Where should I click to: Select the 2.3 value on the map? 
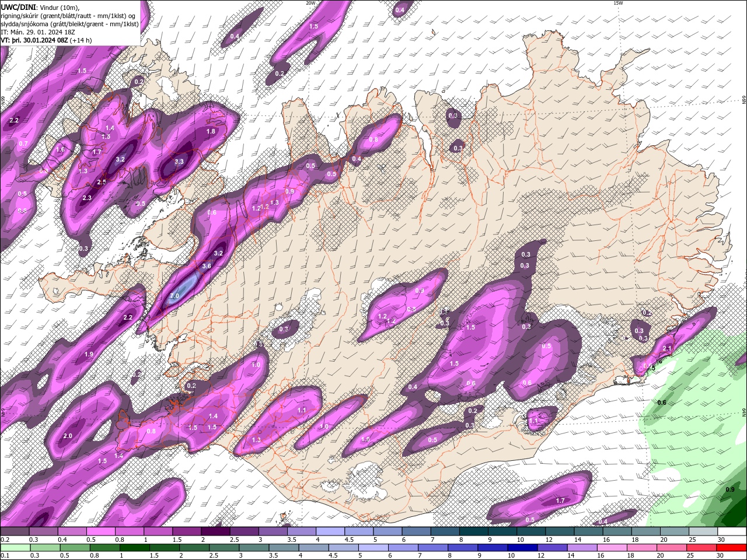tap(87, 198)
